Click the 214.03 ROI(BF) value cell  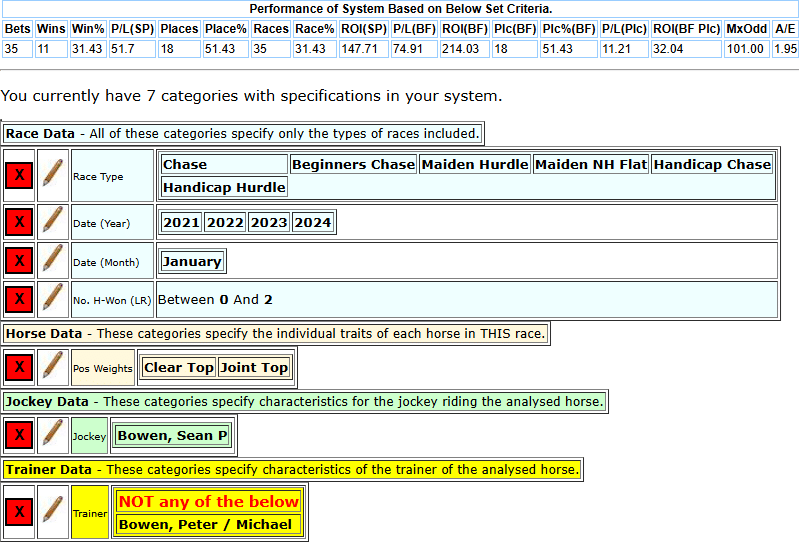coord(465,49)
